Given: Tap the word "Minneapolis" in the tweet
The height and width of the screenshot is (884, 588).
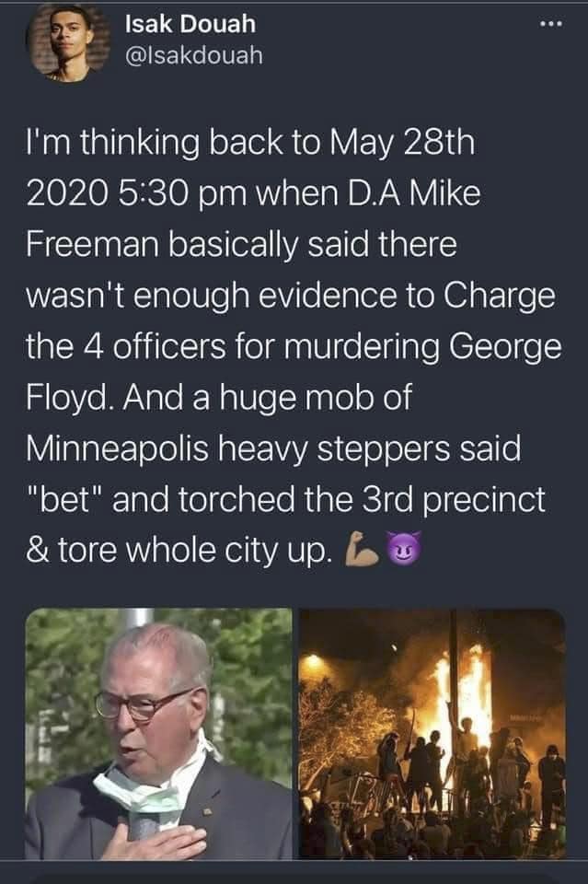Looking at the screenshot, I should pos(117,449).
